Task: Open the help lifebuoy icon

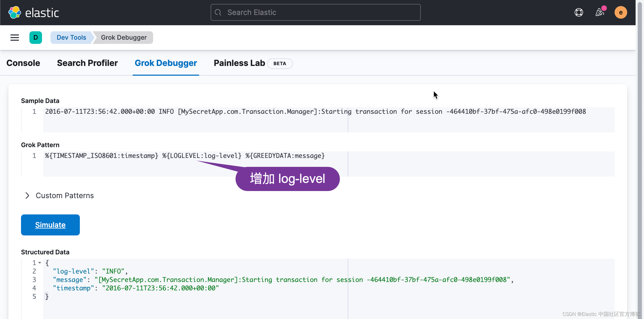Action: point(579,12)
